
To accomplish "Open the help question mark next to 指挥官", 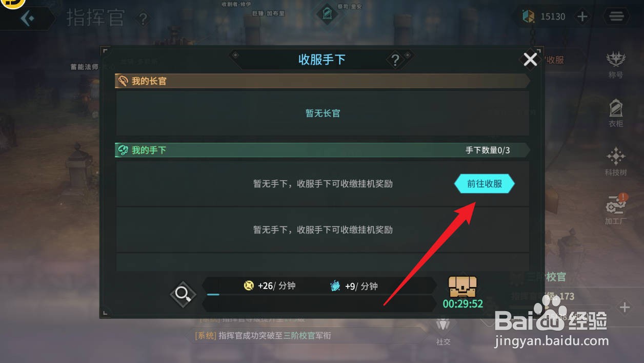I will [x=143, y=19].
